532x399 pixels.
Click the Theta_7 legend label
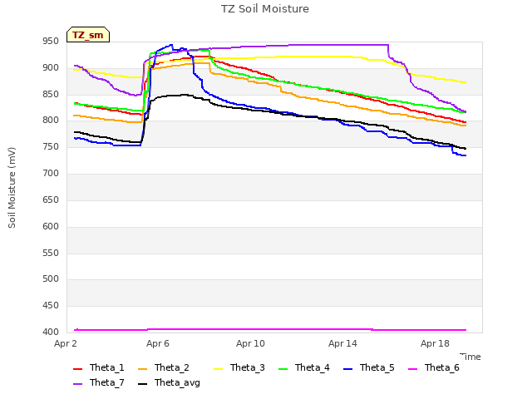tap(107, 382)
